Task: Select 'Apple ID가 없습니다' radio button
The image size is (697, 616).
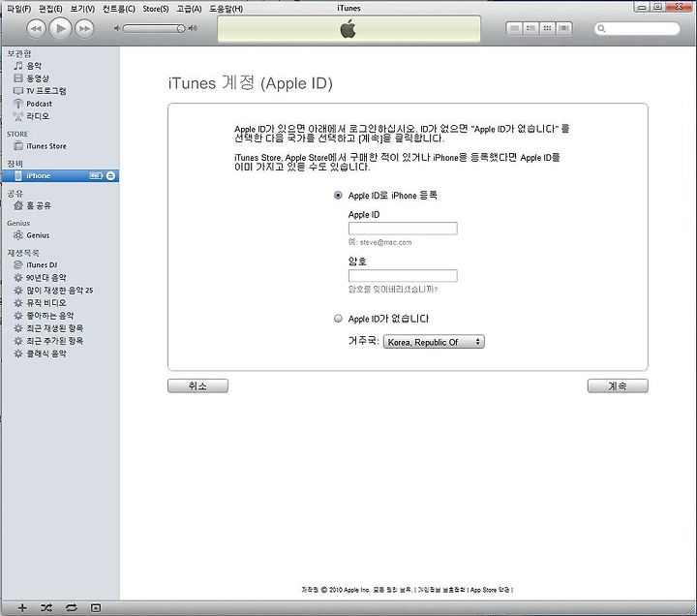Action: [x=338, y=319]
